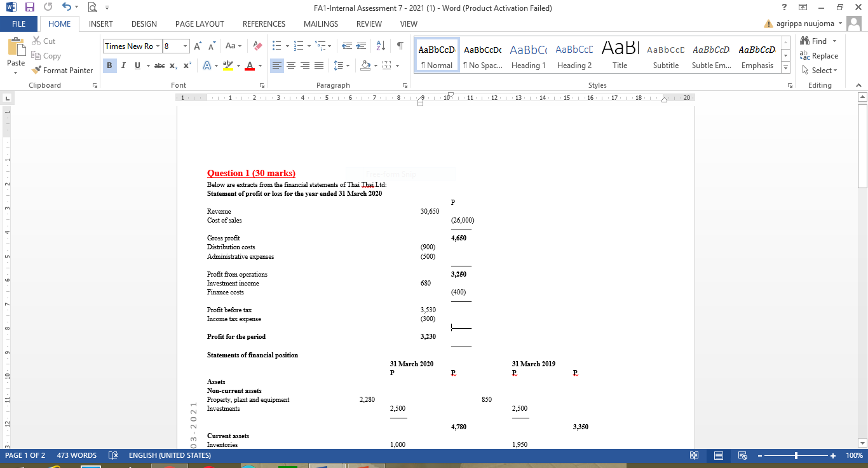Image resolution: width=868 pixels, height=468 pixels.
Task: Open the FILE tab
Action: pos(18,24)
